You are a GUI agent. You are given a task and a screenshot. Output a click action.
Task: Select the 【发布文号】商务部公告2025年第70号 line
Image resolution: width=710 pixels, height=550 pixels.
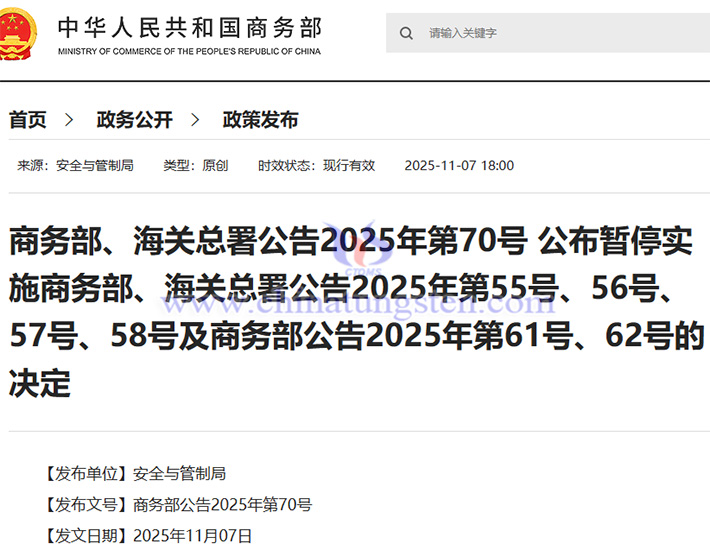(178, 504)
